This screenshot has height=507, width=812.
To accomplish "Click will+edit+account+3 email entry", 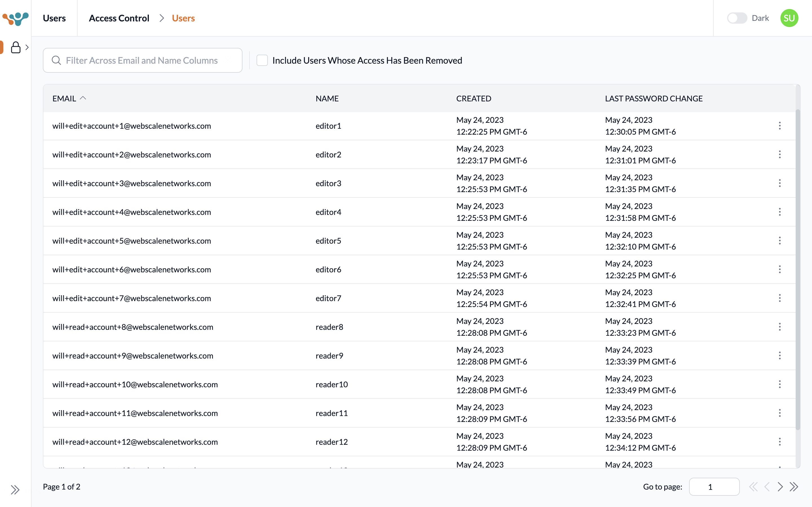I will pyautogui.click(x=132, y=183).
